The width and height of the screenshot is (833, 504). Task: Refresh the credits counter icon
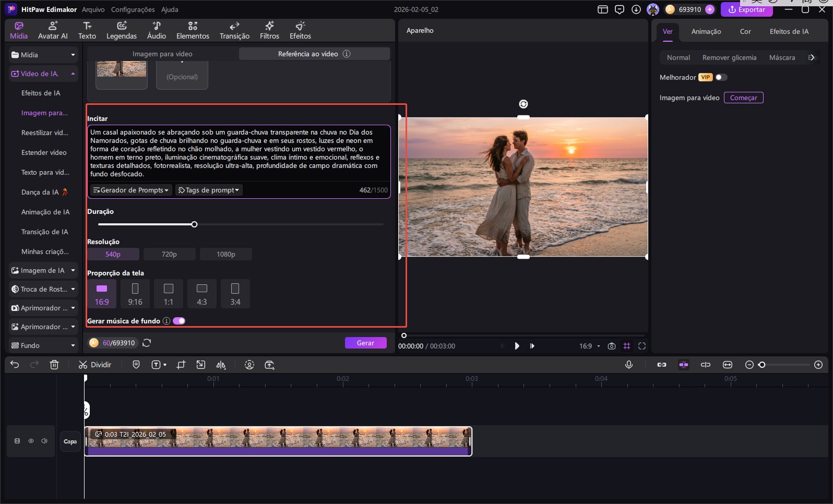click(x=147, y=343)
